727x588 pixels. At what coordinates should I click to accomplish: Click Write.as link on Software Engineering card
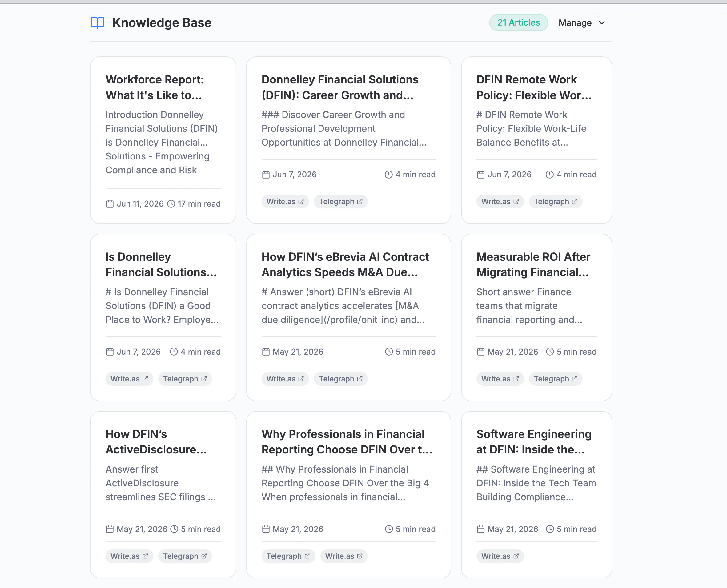point(500,556)
